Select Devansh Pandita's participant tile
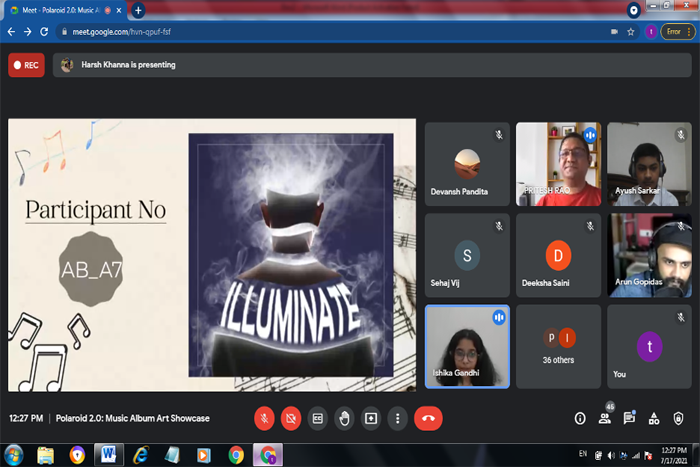Viewport: 700px width, 467px height. [x=467, y=164]
